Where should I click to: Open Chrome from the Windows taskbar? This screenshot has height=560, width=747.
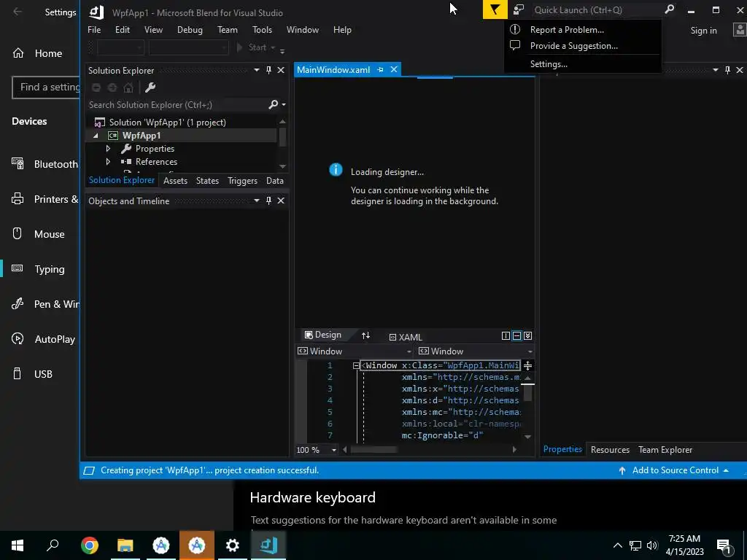coord(89,545)
